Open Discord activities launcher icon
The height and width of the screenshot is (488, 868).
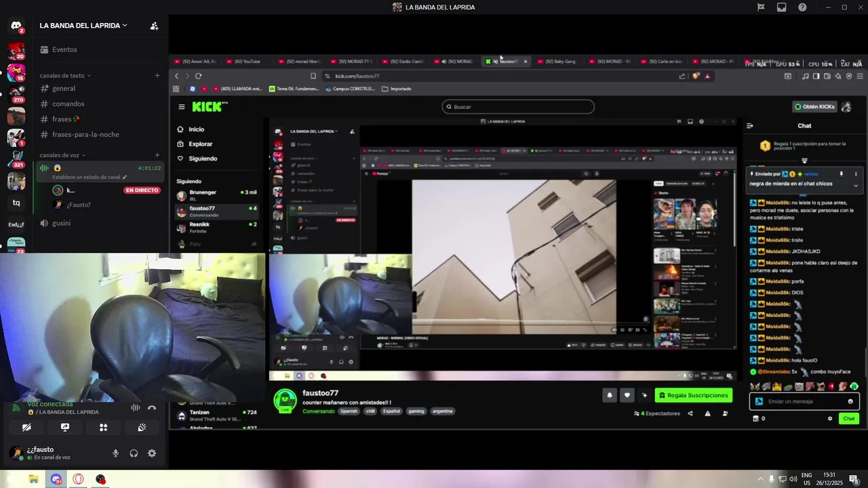[104, 428]
